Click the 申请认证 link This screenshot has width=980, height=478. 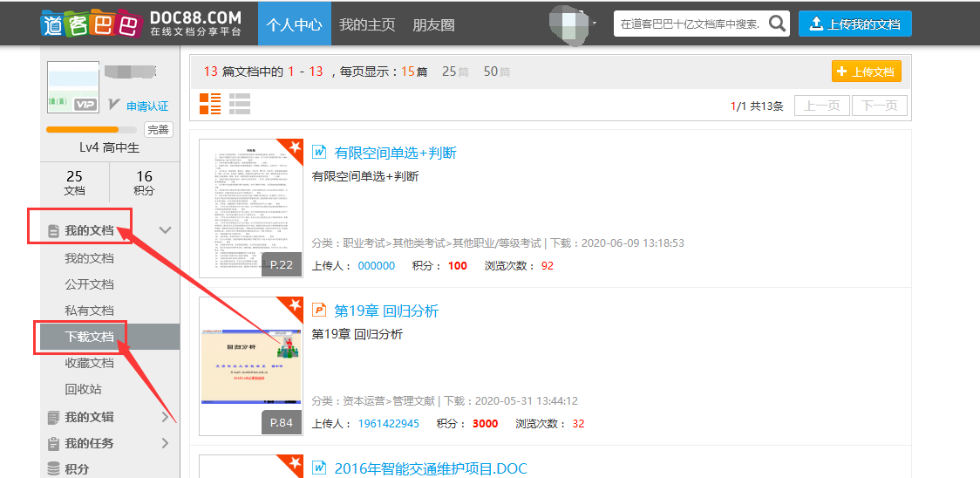[x=147, y=106]
